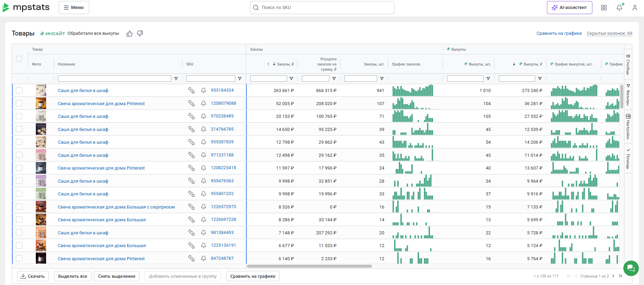Open filter funnel for Выкупы, шт. column
The height and width of the screenshot is (285, 644).
(488, 79)
